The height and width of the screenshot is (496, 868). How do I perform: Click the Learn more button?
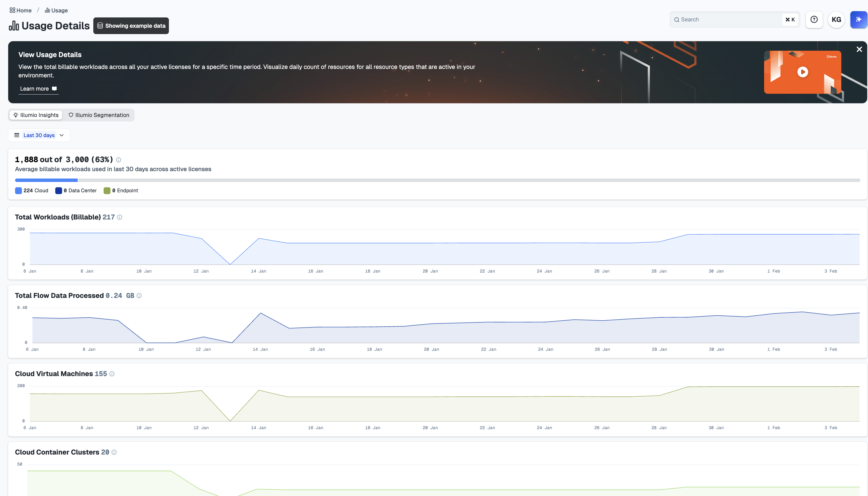click(38, 88)
